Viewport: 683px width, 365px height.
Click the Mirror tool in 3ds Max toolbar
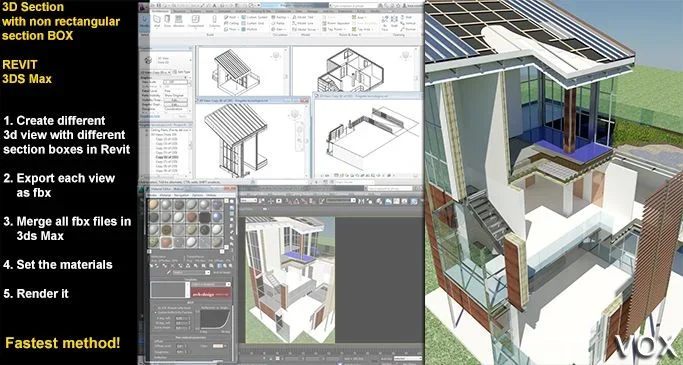pyautogui.click(x=361, y=201)
